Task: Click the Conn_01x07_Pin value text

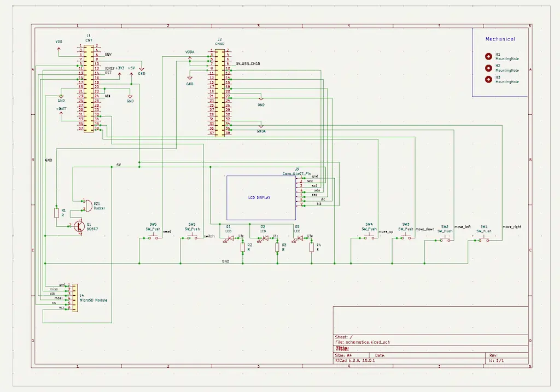Action: click(296, 174)
